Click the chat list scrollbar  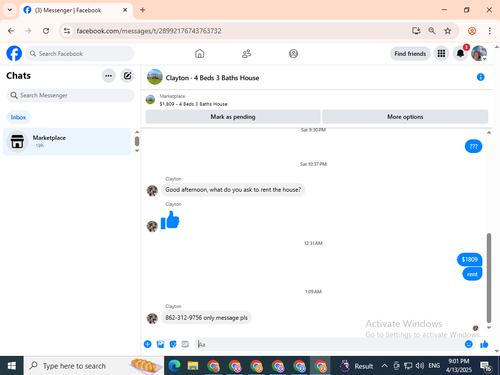point(137,141)
